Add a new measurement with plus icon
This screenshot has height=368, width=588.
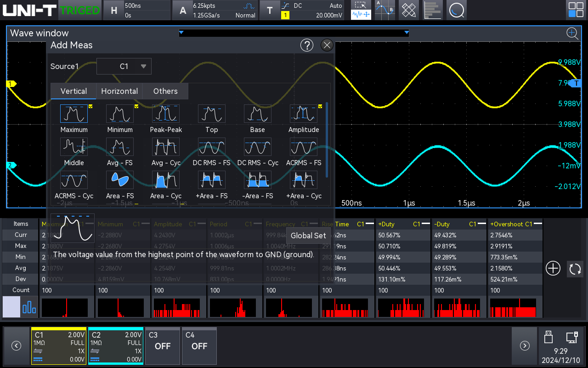553,269
